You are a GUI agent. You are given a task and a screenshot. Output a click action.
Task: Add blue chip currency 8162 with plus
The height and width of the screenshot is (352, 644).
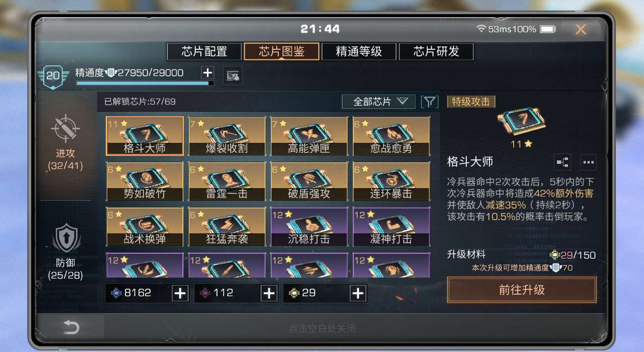point(180,293)
